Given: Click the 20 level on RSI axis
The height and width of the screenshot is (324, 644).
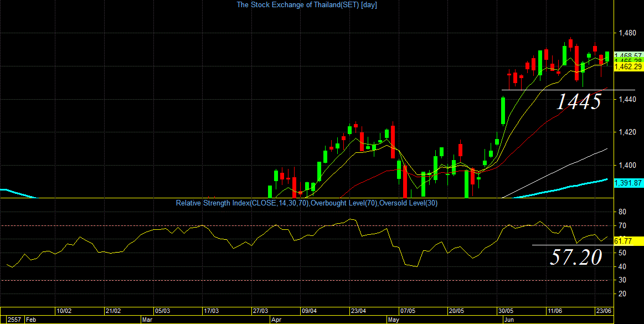Looking at the screenshot, I should click(x=622, y=294).
